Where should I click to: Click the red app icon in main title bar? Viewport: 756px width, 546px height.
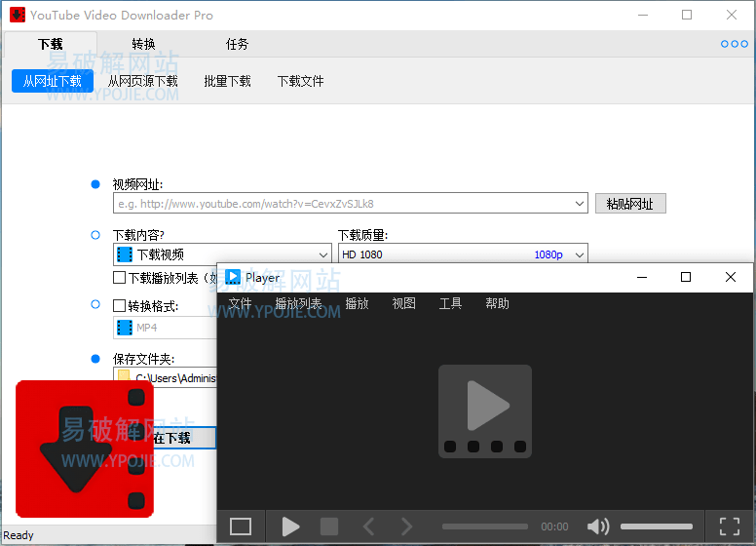18,15
